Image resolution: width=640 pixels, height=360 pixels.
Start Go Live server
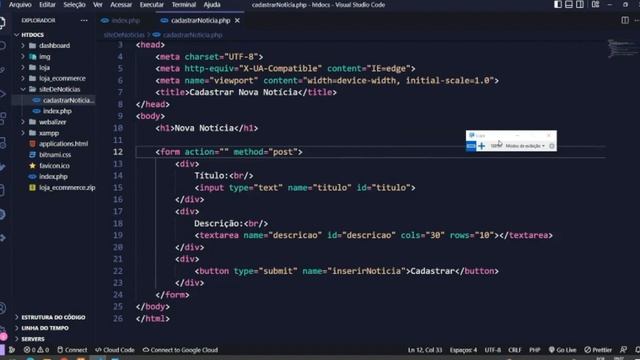[x=562, y=350]
